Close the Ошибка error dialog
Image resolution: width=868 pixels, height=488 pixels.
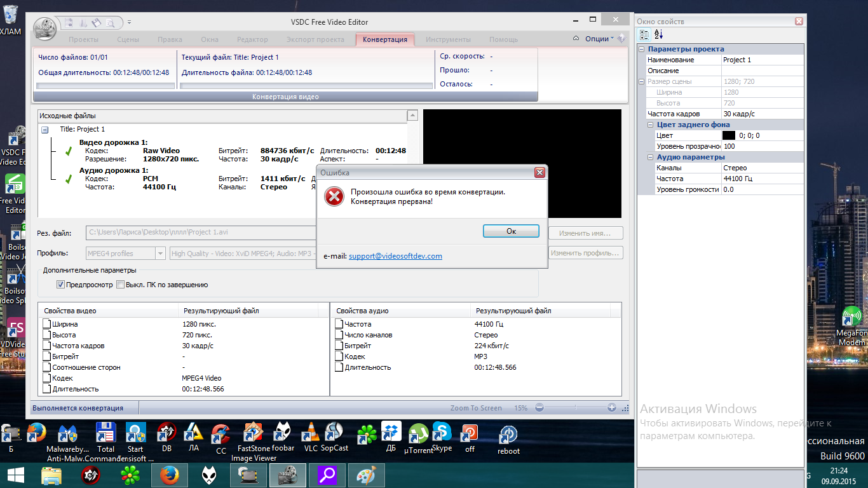pyautogui.click(x=539, y=172)
